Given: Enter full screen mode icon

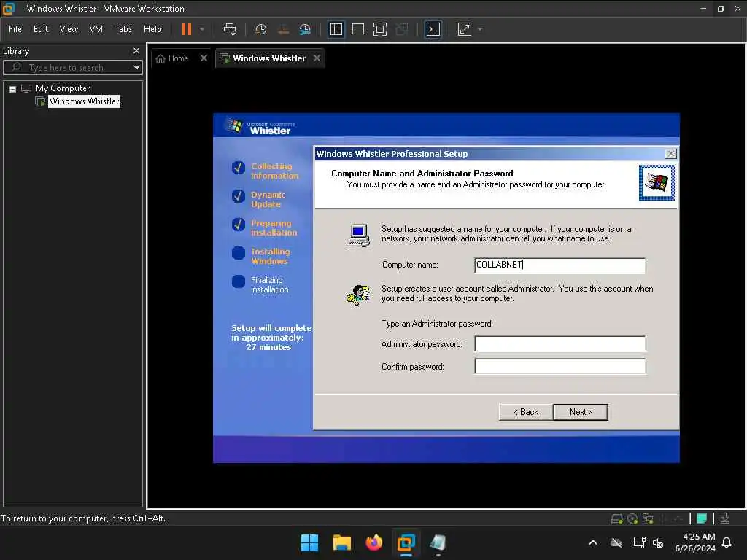Looking at the screenshot, I should tap(379, 29).
